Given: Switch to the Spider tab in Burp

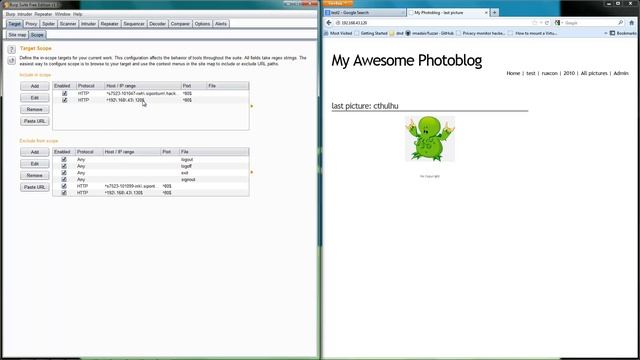Looking at the screenshot, I should pos(48,24).
